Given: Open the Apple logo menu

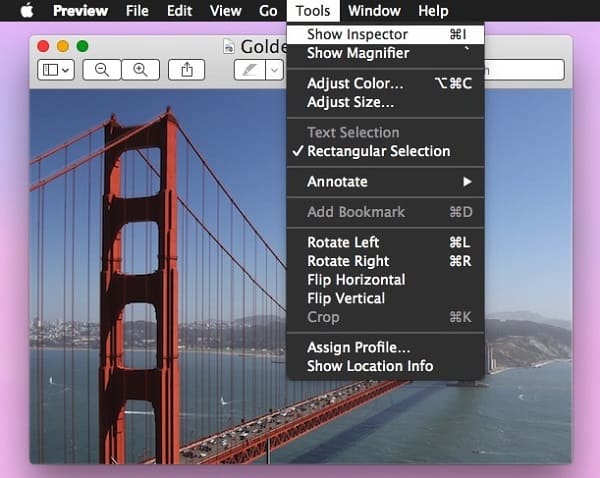Looking at the screenshot, I should point(26,11).
